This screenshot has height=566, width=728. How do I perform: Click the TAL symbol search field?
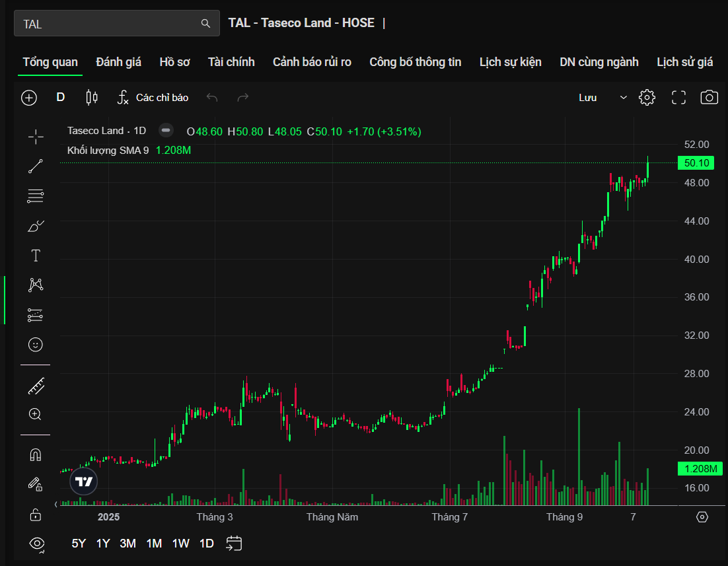[x=109, y=24]
